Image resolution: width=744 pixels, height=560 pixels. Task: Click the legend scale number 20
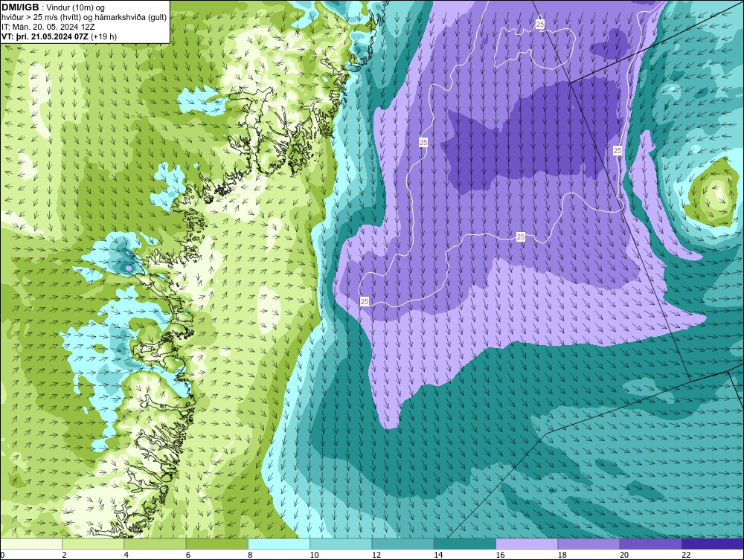[x=624, y=556]
